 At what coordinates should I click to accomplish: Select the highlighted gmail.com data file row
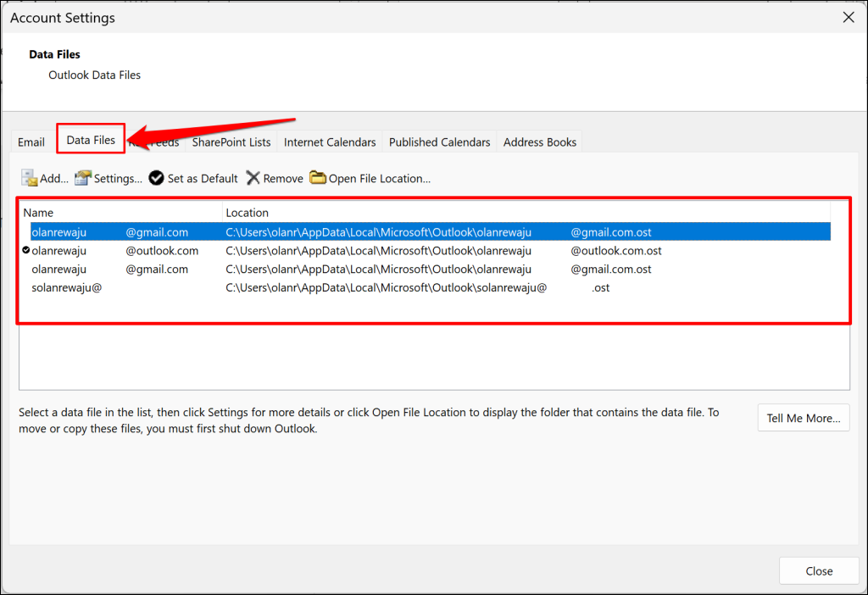(x=339, y=231)
